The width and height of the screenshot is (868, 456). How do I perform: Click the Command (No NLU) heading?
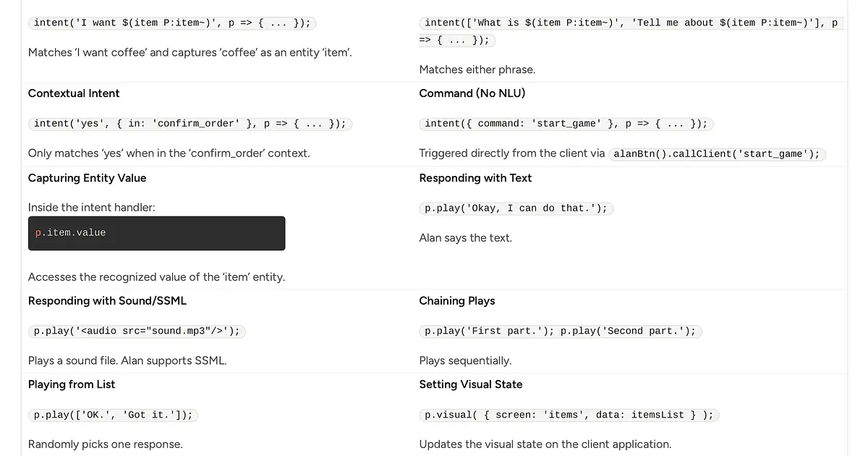point(472,93)
